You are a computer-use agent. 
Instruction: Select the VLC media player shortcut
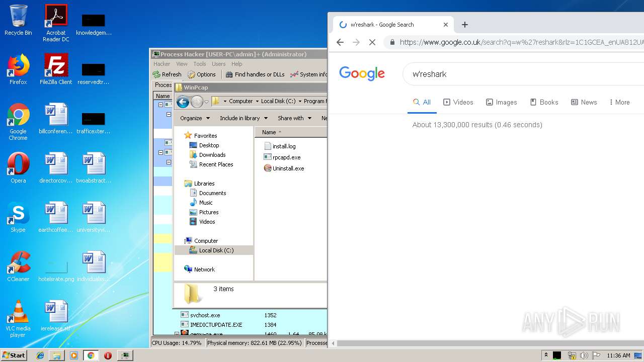pos(18,319)
